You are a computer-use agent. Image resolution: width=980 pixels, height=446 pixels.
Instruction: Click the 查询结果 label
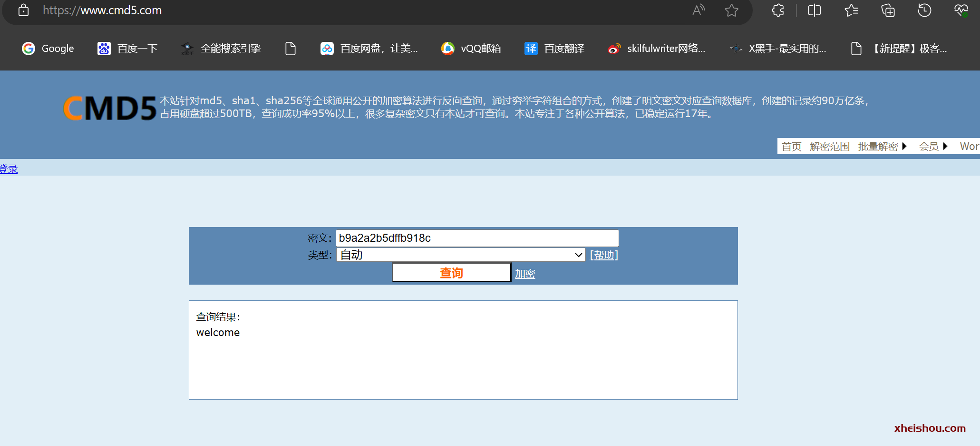click(x=218, y=317)
